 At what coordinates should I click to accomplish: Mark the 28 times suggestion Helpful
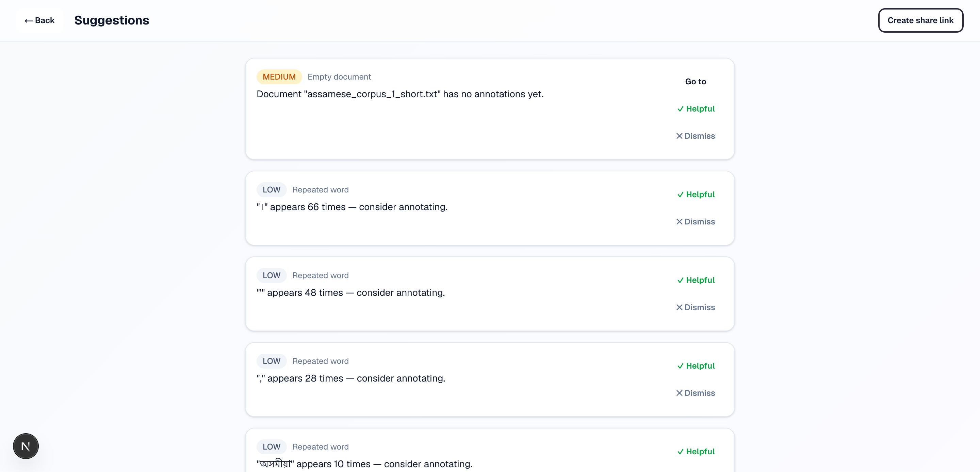tap(696, 366)
